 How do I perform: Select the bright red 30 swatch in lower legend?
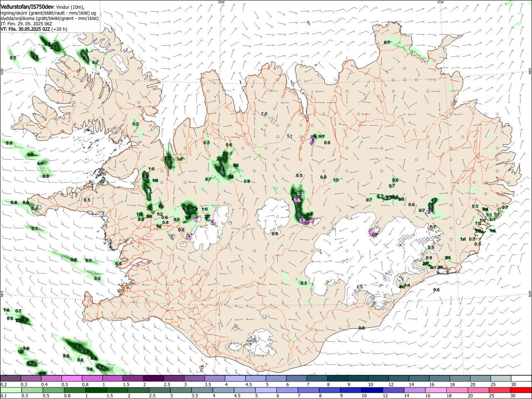[x=521, y=390]
